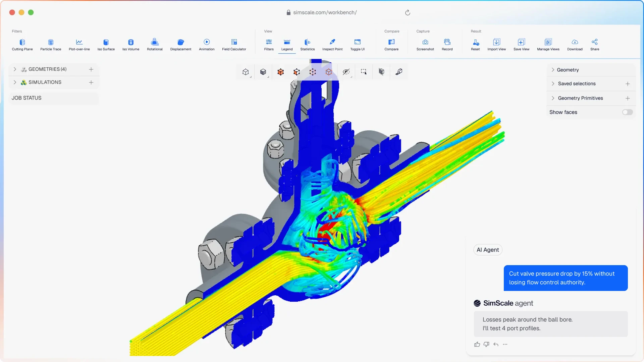644x362 pixels.
Task: Toggle the hidden-eye visibility icon in viewer toolbar
Action: (x=346, y=72)
